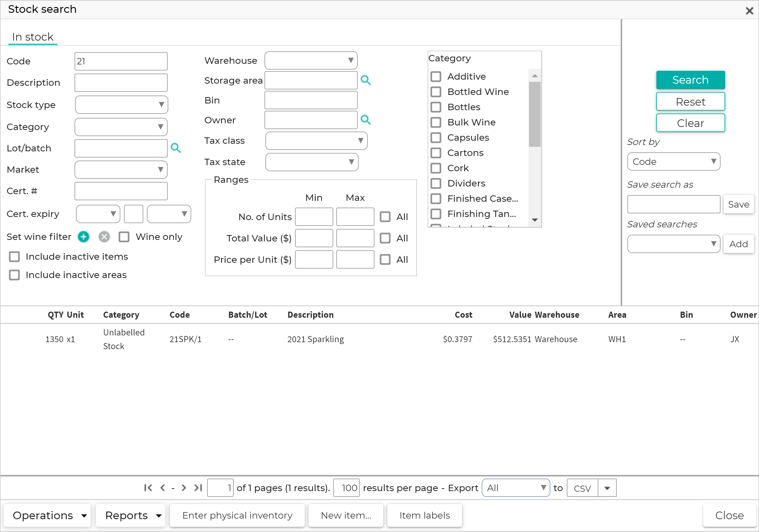Click the Lot/batch search magnifier icon
Screen dimensions: 759x532
pyautogui.click(x=176, y=148)
